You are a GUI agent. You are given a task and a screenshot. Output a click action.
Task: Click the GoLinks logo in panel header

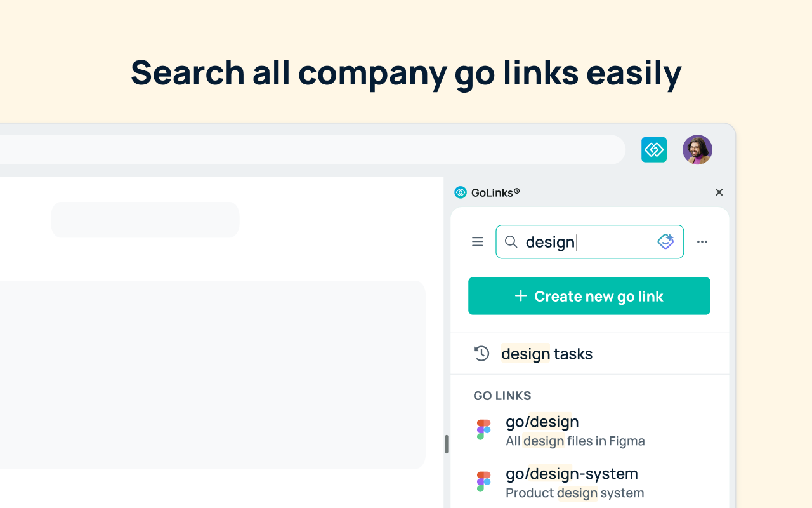[461, 192]
